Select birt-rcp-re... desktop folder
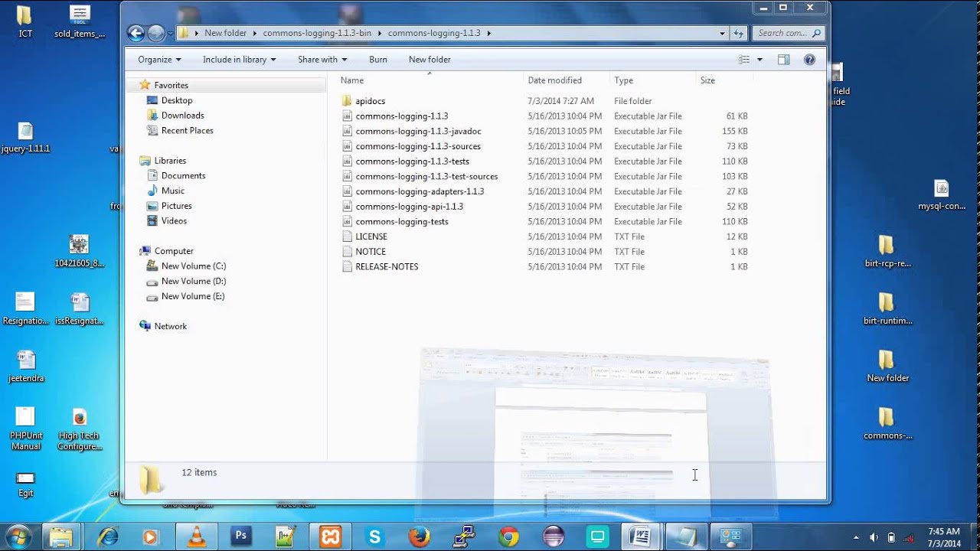 tap(887, 252)
